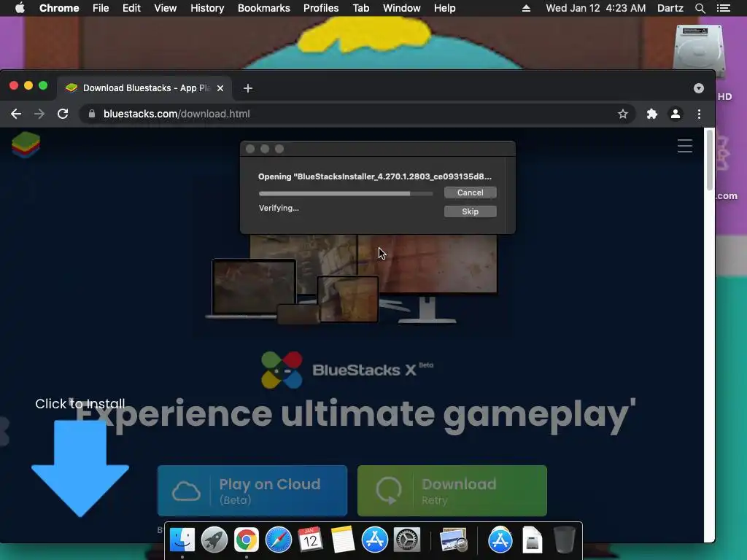
Task: Select the Download Bluestacks tab
Action: pos(145,88)
